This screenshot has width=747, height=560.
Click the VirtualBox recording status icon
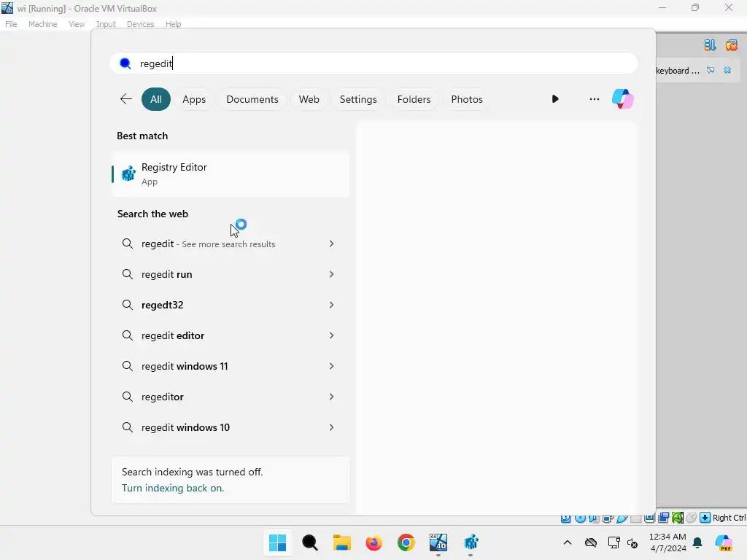663,518
